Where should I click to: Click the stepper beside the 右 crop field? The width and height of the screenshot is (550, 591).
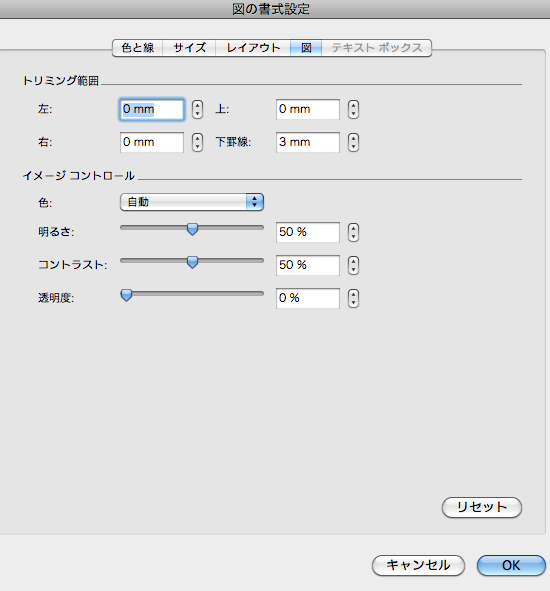pos(197,142)
